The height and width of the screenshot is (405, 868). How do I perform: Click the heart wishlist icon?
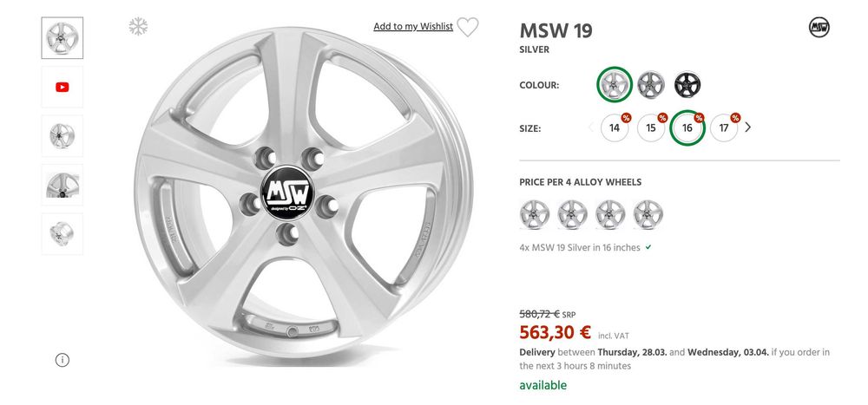[x=468, y=27]
